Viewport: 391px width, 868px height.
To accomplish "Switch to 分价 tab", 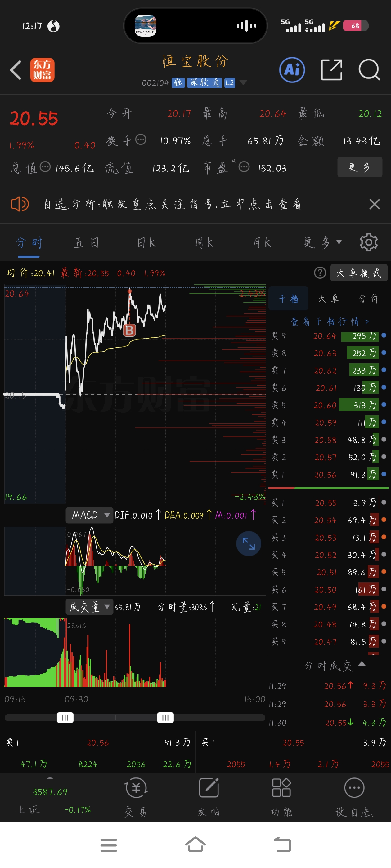I will pos(368,299).
